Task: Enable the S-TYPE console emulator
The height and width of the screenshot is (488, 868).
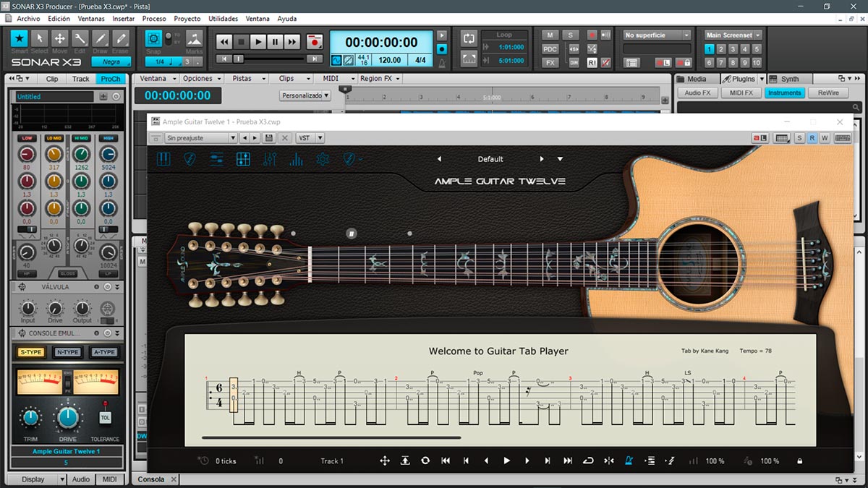Action: [x=31, y=352]
